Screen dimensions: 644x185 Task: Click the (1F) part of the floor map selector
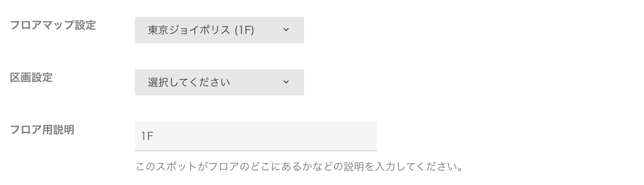tap(244, 30)
